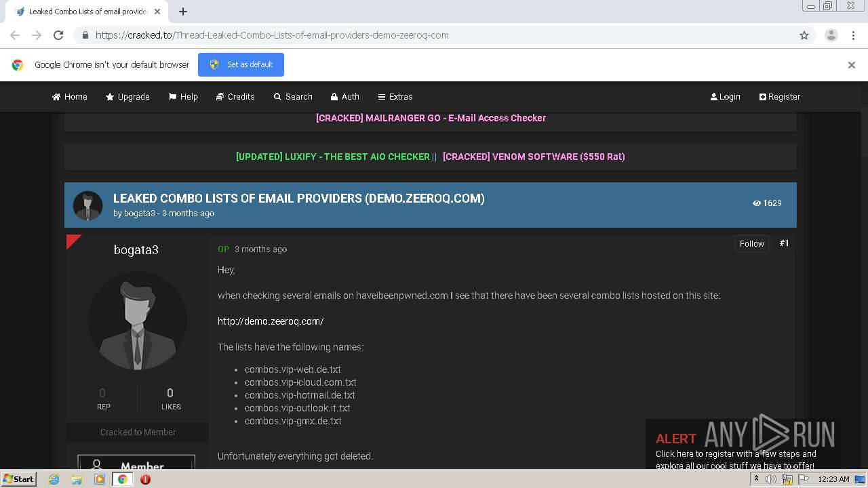Select the Leaked Combo Lists browser tab
This screenshot has width=868, height=488.
tap(88, 12)
